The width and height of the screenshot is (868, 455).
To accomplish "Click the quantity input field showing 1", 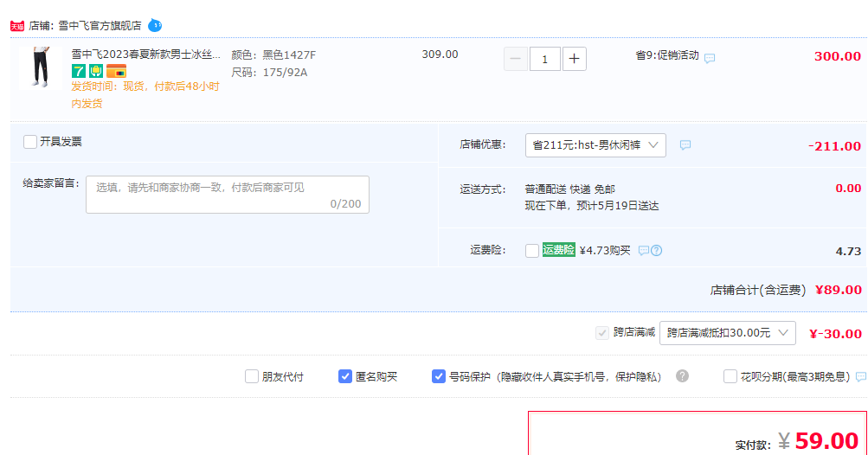I will (x=544, y=59).
